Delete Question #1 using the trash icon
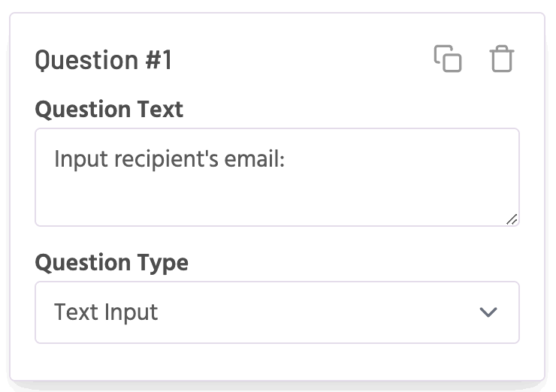Image resolution: width=556 pixels, height=392 pixels. (502, 59)
